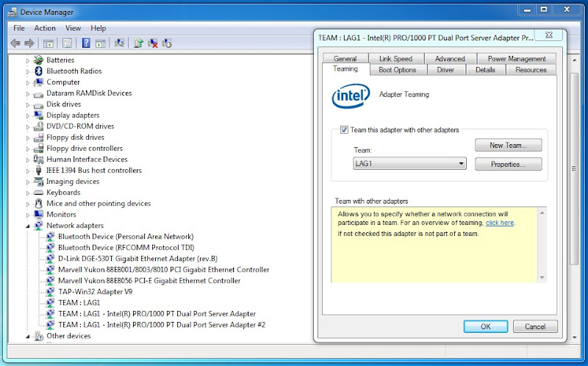Click the Back arrow toolbar icon
Image resolution: width=588 pixels, height=366 pixels.
click(15, 43)
